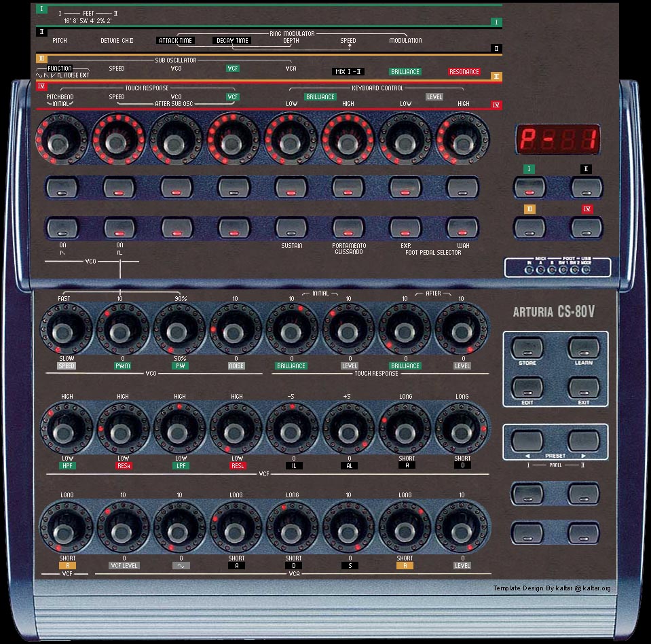Click the MIDI / FOOT / USB indicator panel

tap(557, 267)
